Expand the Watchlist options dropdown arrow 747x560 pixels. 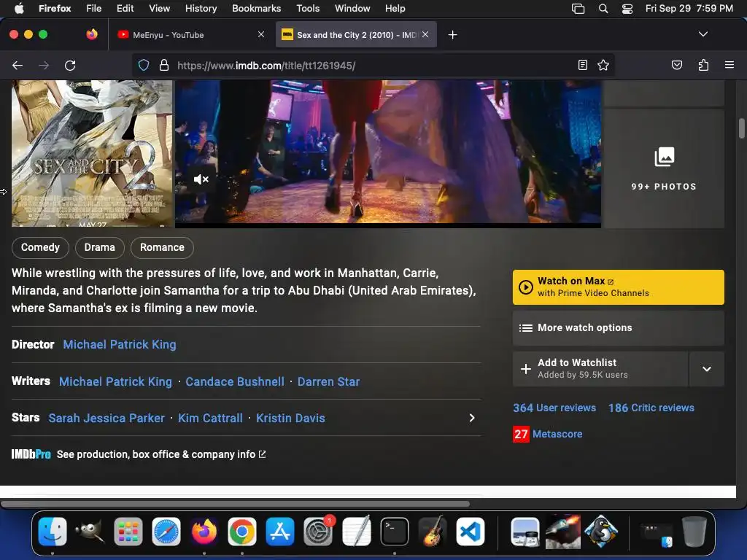707,369
